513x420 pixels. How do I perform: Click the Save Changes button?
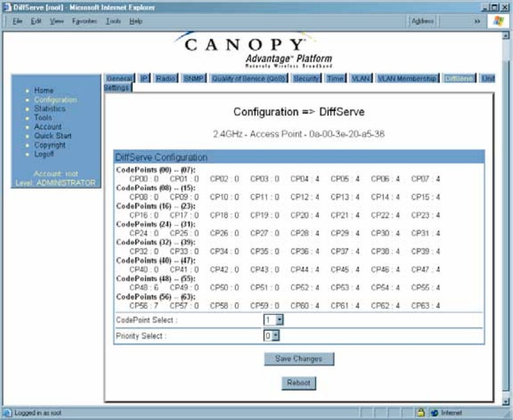[x=299, y=359]
